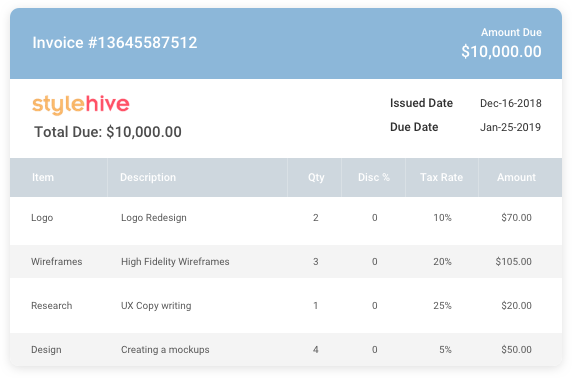Click the Due Date value Jan-25-2019
Screen dimensions: 572x378
coord(510,127)
